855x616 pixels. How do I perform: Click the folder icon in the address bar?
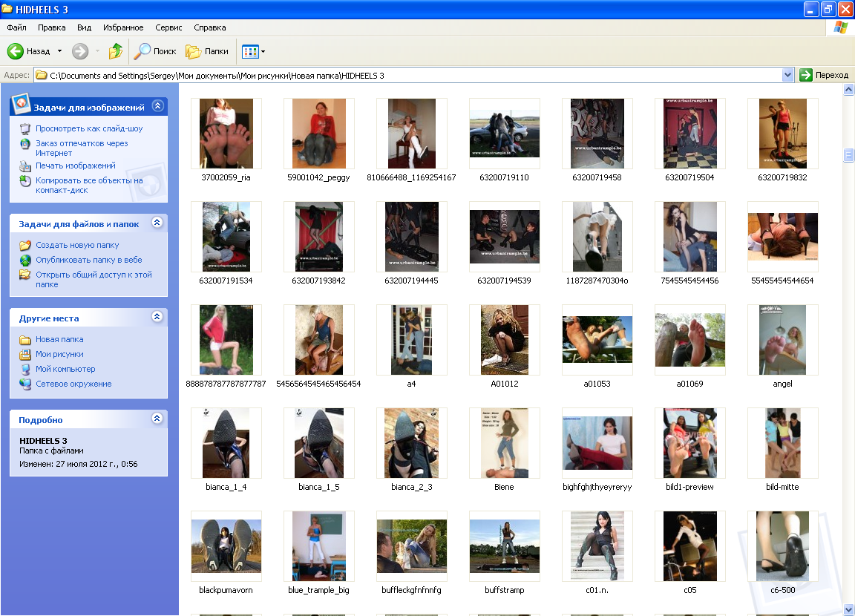point(42,75)
